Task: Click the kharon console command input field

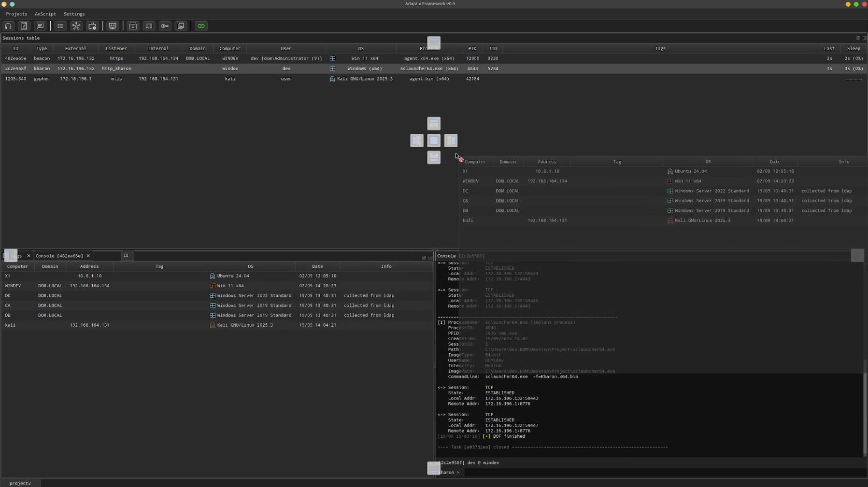Action: (662, 473)
